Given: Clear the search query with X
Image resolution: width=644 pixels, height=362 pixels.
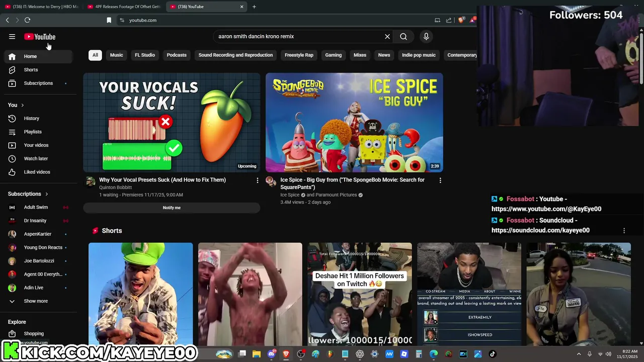Looking at the screenshot, I should tap(387, 36).
